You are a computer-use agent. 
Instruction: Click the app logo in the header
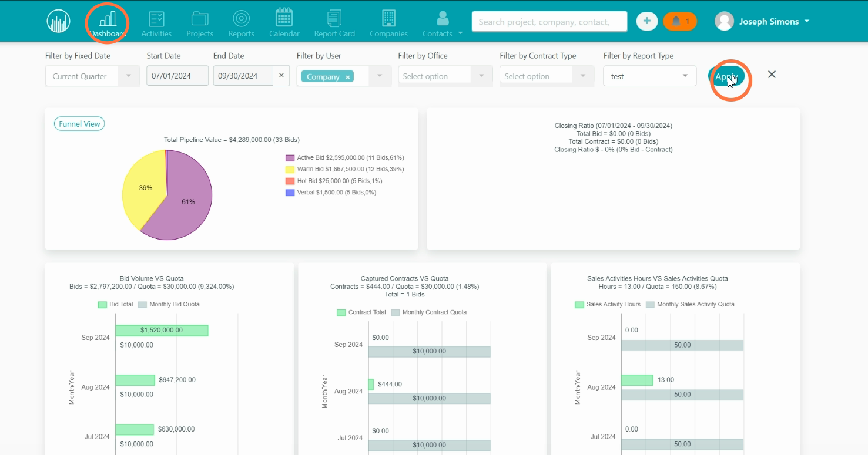pos(58,21)
